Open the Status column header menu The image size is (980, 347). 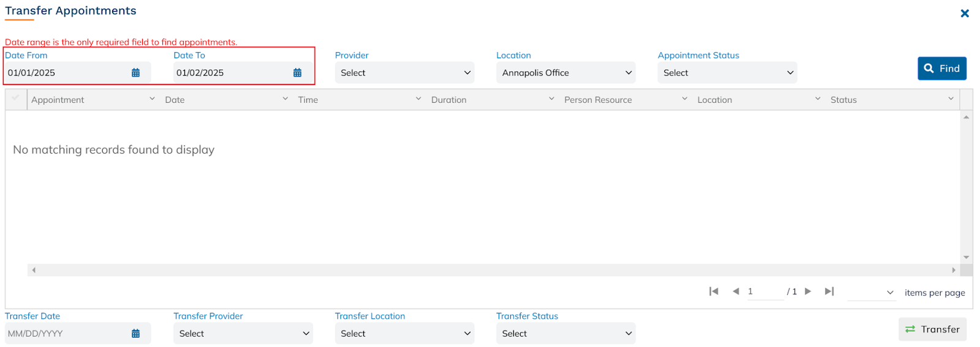tap(951, 99)
